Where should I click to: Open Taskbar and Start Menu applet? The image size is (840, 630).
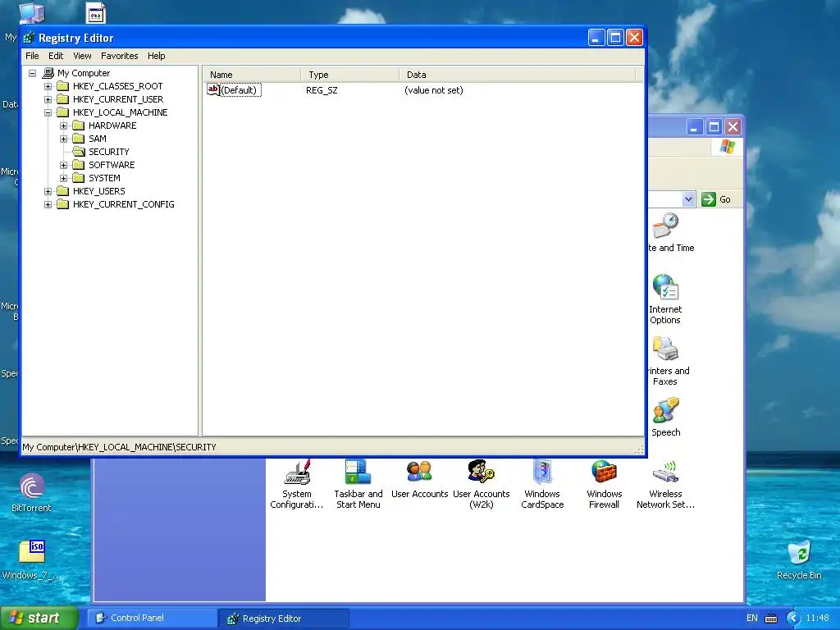pos(358,484)
